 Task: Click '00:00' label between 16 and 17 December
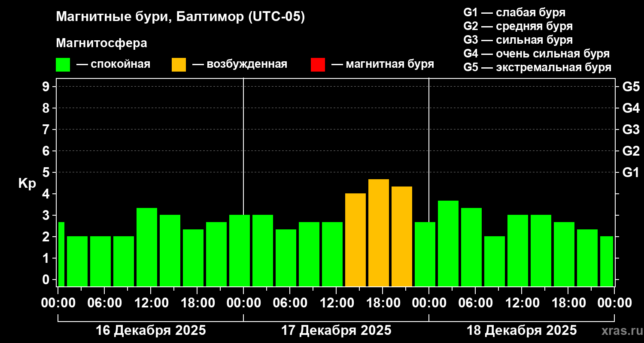[x=243, y=303]
